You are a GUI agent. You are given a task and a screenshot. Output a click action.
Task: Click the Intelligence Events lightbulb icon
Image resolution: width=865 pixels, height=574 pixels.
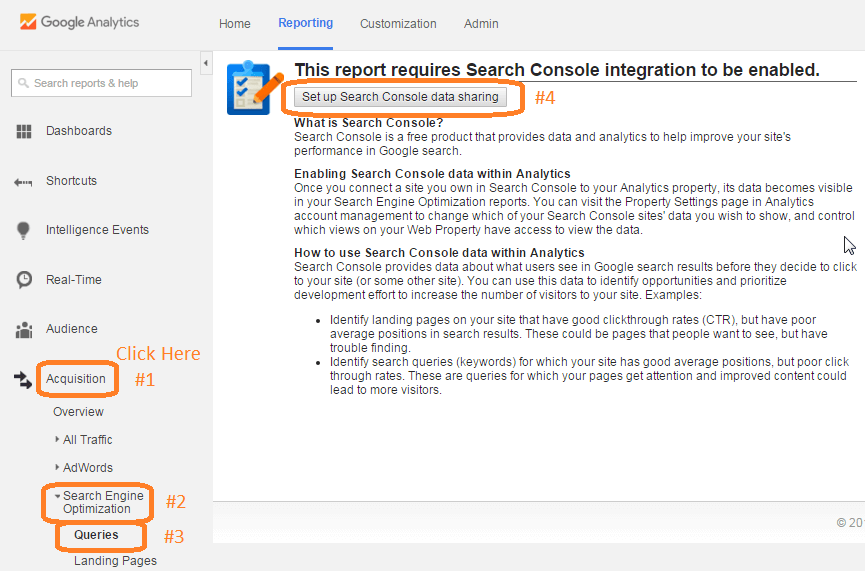(23, 230)
